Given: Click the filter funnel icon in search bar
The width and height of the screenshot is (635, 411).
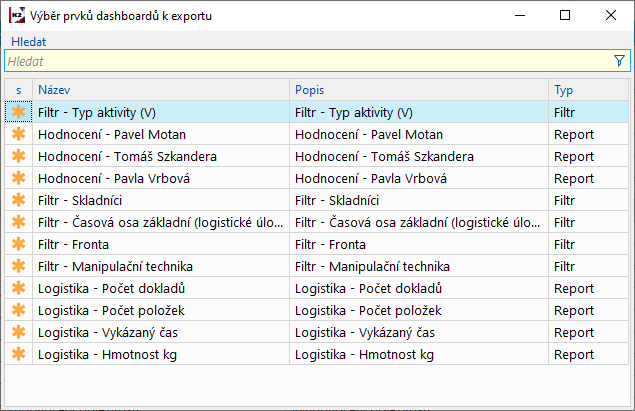Looking at the screenshot, I should pyautogui.click(x=619, y=61).
